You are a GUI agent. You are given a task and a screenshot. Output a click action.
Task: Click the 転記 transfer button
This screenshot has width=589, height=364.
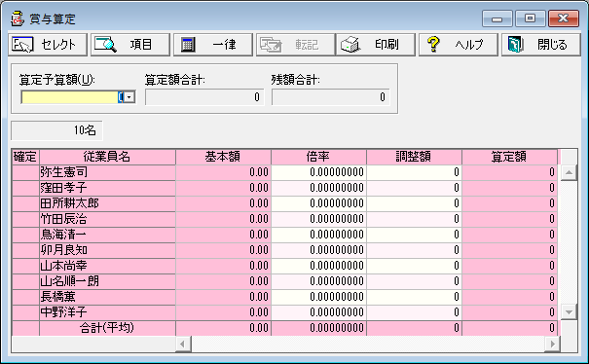(x=295, y=45)
